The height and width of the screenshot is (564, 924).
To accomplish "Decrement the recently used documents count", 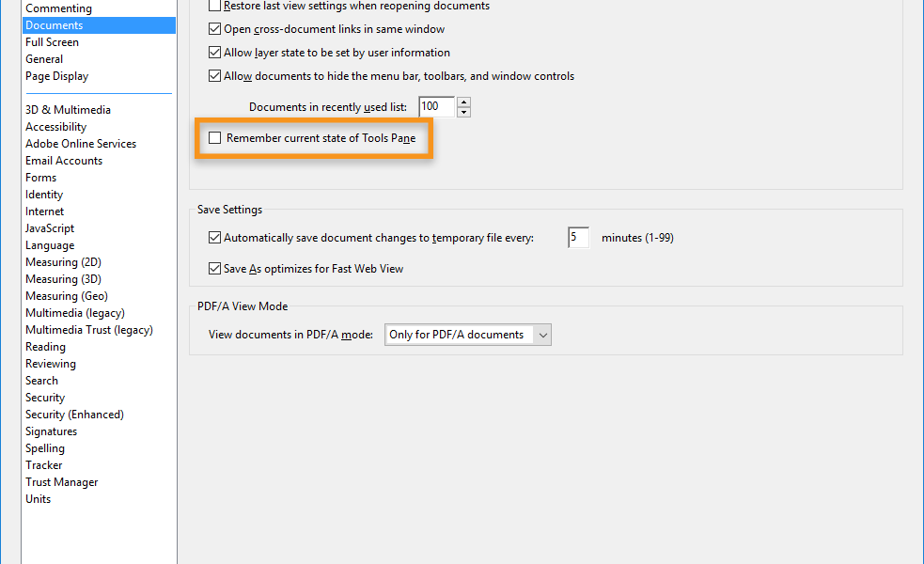I will [463, 112].
